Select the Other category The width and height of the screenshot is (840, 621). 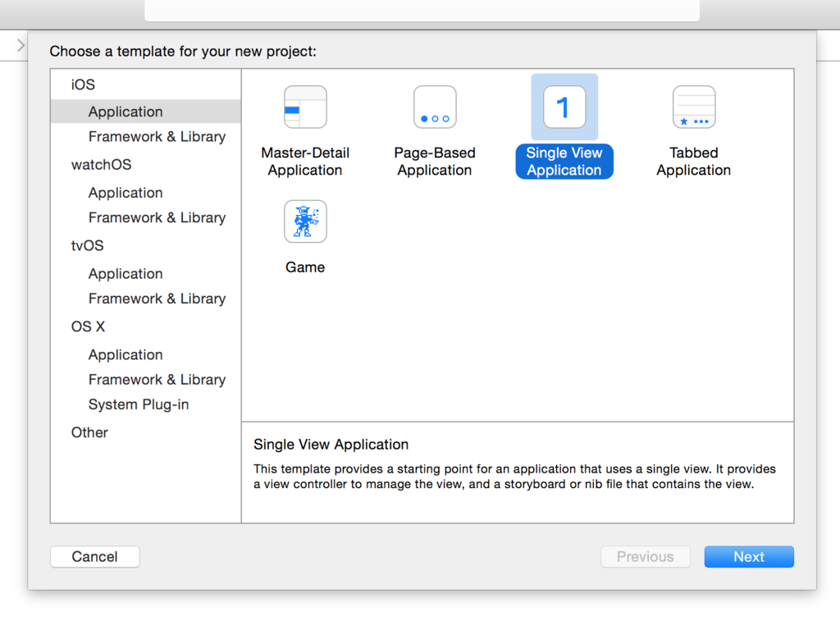tap(89, 432)
